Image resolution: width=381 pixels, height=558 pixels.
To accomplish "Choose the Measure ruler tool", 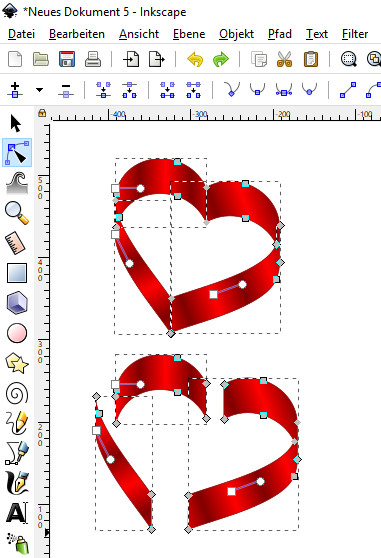I will [x=16, y=243].
